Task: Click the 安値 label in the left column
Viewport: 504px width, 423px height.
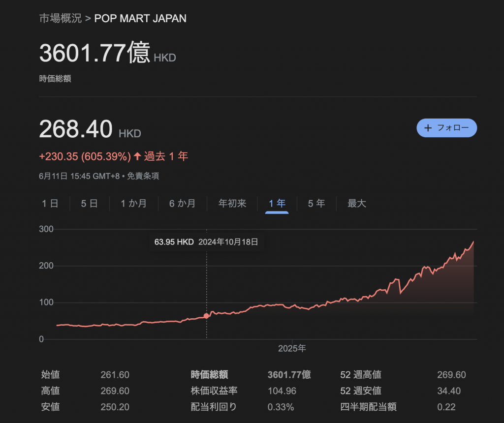Action: pos(51,407)
